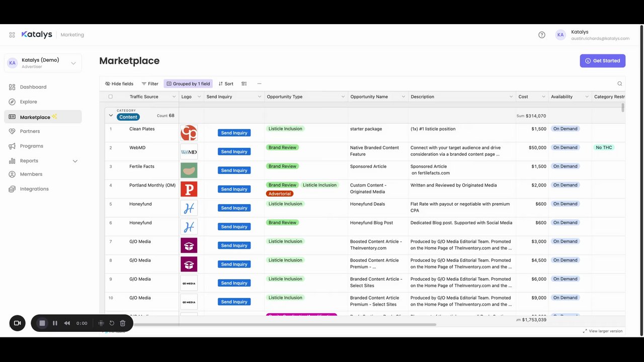The image size is (644, 362).
Task: Click the Content category badge
Action: tap(128, 117)
